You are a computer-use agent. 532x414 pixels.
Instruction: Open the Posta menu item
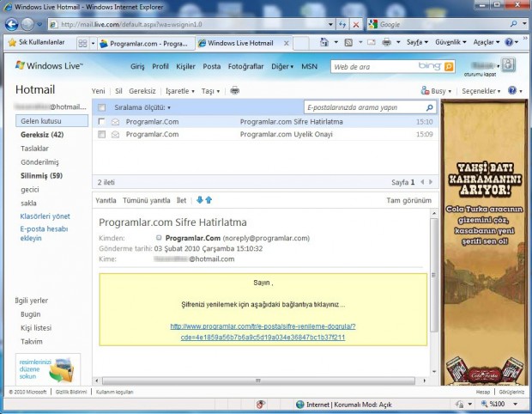[212, 66]
